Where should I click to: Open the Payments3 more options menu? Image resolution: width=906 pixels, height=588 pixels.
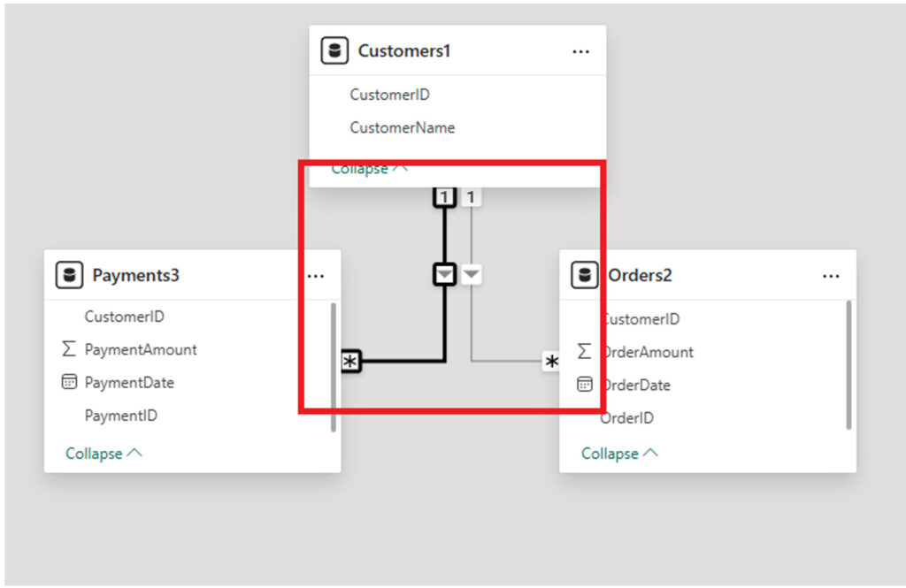pos(316,276)
